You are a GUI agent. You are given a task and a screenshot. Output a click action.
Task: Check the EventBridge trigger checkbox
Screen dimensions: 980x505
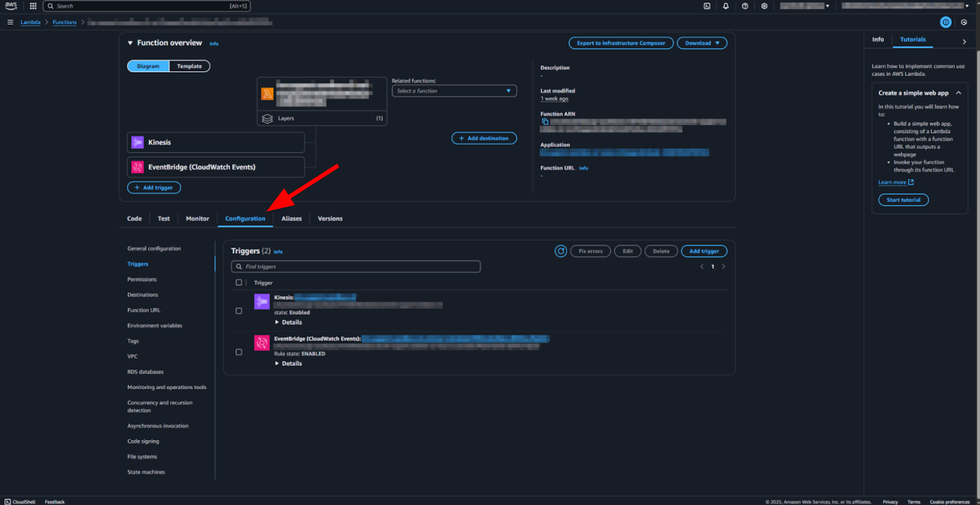pos(239,352)
